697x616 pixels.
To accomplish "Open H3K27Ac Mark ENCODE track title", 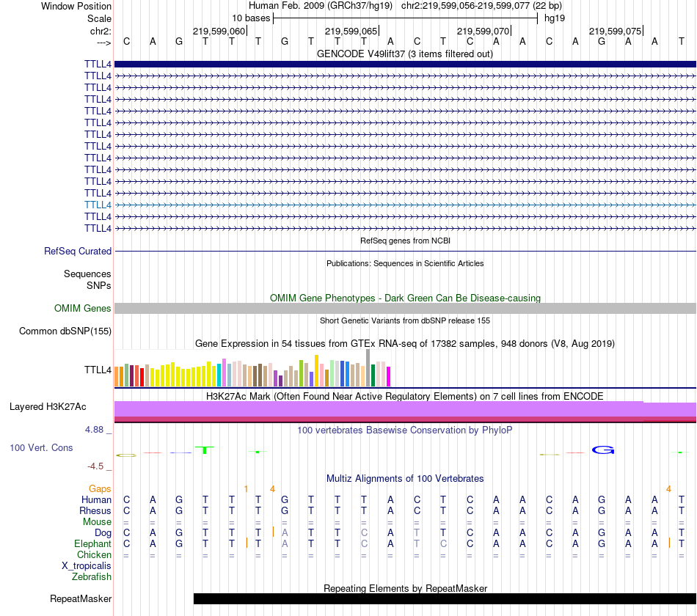I will pos(405,397).
